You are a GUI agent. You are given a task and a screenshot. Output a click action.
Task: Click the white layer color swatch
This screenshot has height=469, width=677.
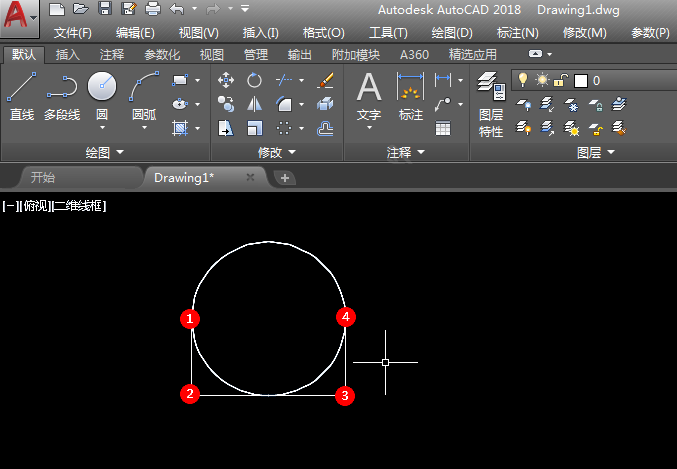tap(580, 81)
